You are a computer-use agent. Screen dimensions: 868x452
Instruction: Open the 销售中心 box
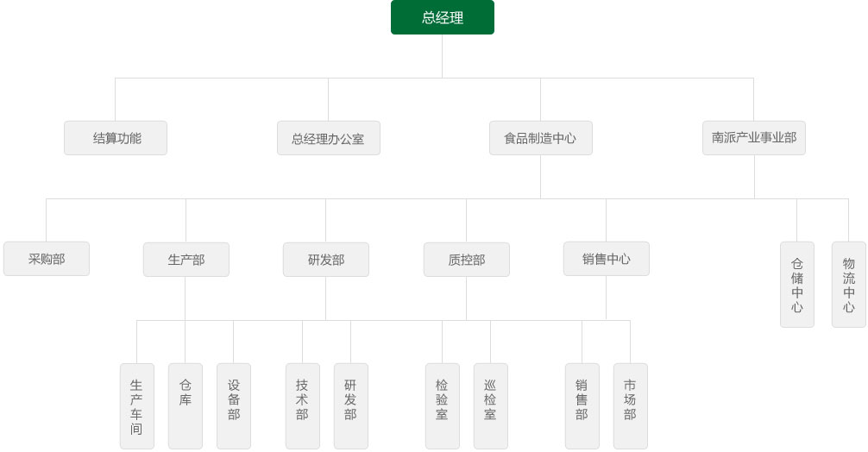(606, 259)
